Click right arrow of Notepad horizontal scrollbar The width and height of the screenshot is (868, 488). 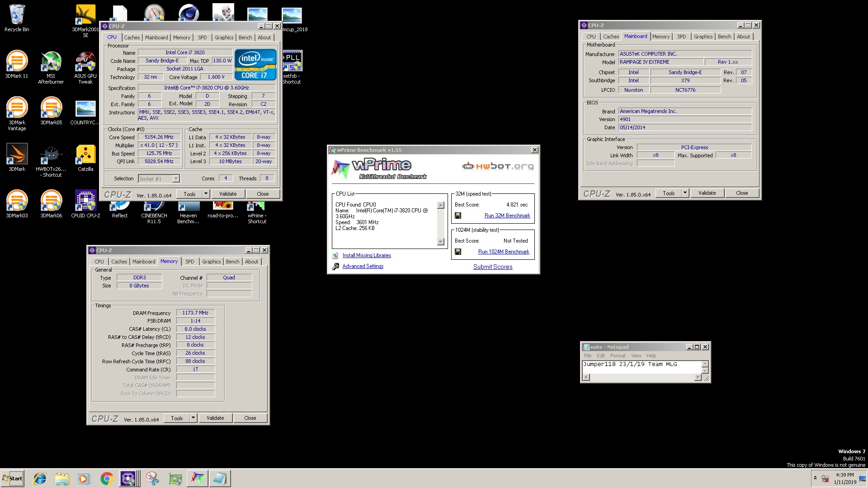(698, 377)
